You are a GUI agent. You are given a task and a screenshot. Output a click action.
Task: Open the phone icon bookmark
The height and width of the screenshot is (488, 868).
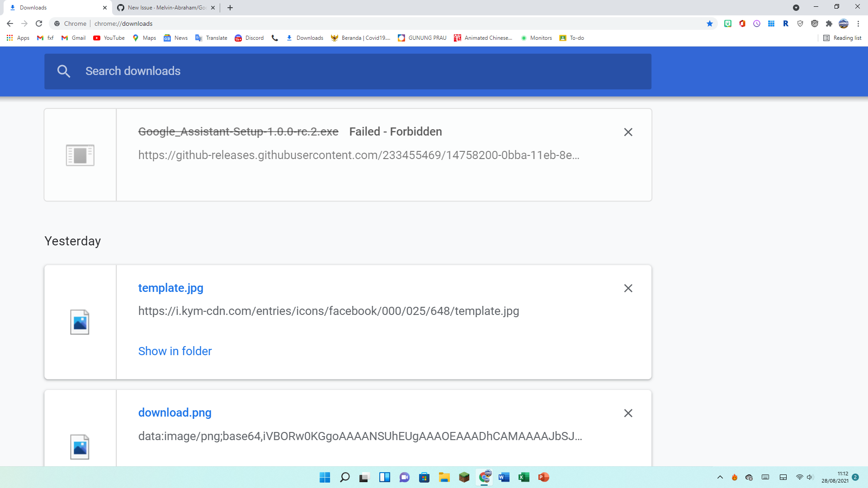tap(275, 38)
